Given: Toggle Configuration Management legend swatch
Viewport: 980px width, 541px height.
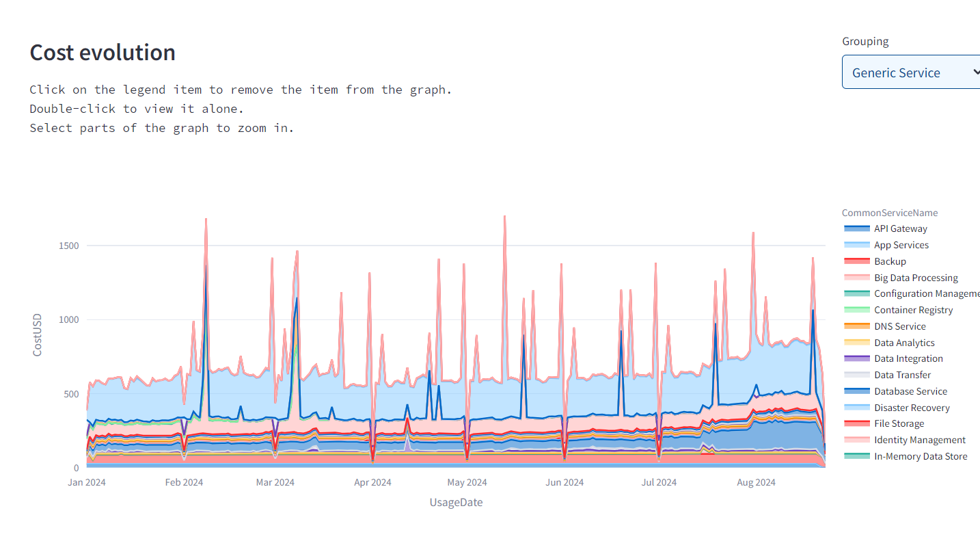Looking at the screenshot, I should (x=857, y=293).
